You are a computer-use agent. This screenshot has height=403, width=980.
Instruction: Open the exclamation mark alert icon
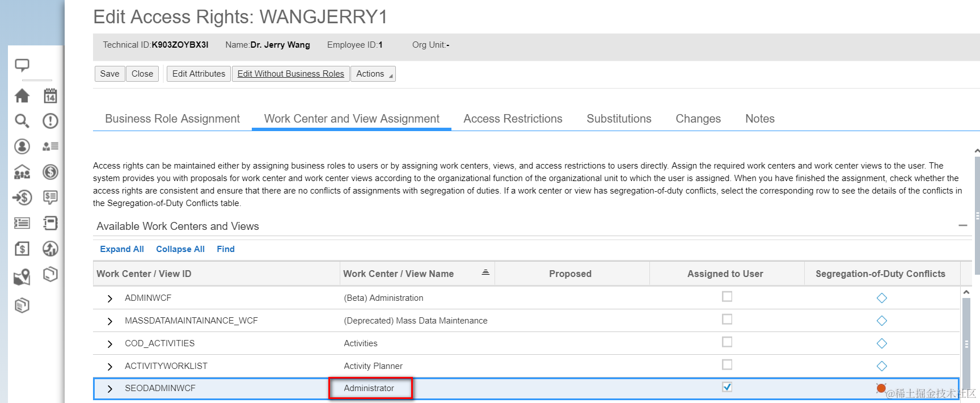tap(50, 121)
